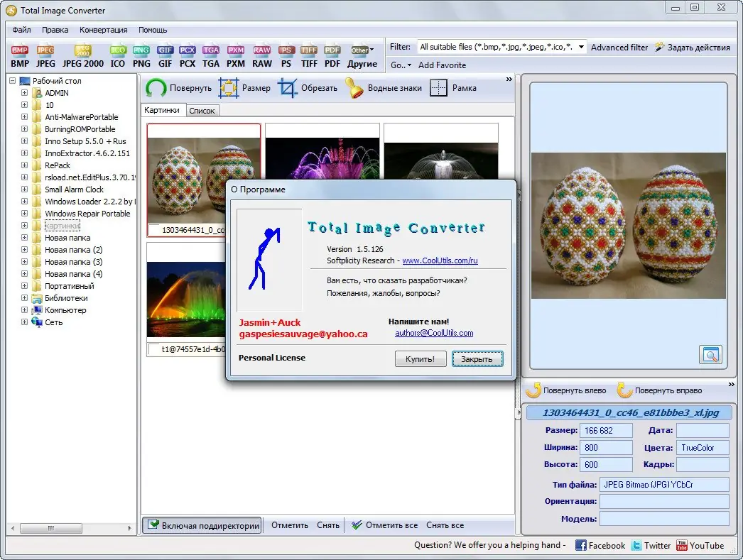Select JPEG 2000 conversion icon
743x560 pixels.
[83, 57]
